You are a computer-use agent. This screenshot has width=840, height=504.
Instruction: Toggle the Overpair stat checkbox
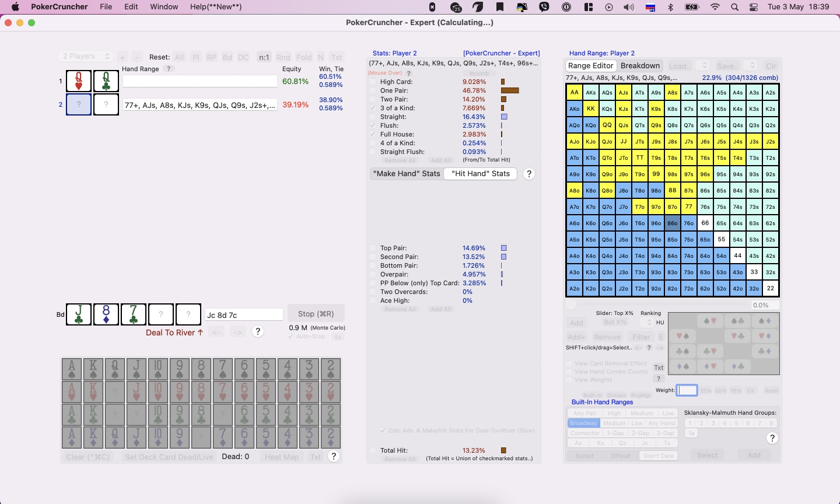pyautogui.click(x=373, y=275)
